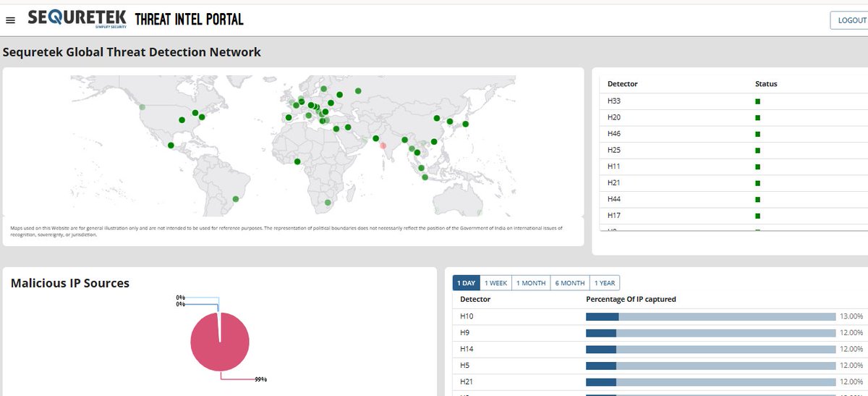868x396 pixels.
Task: Click H14 in the IP captured table
Action: [467, 349]
